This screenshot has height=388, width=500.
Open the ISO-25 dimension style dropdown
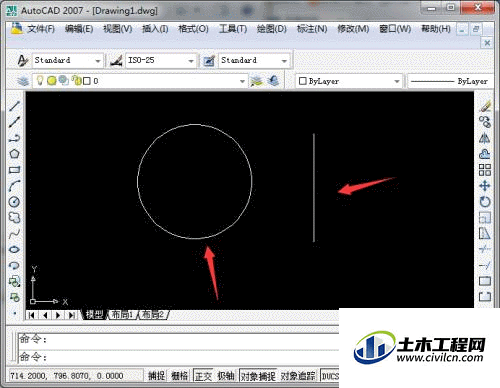pyautogui.click(x=191, y=61)
